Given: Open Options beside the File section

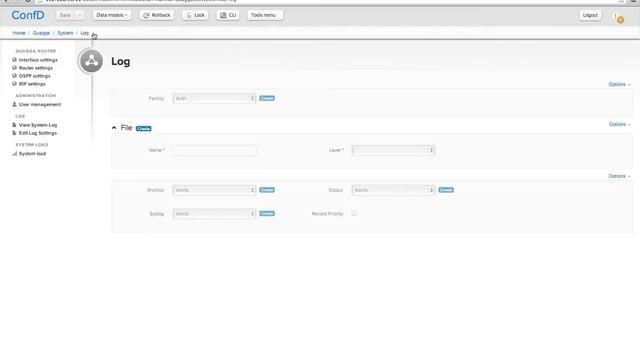Looking at the screenshot, I should point(619,124).
